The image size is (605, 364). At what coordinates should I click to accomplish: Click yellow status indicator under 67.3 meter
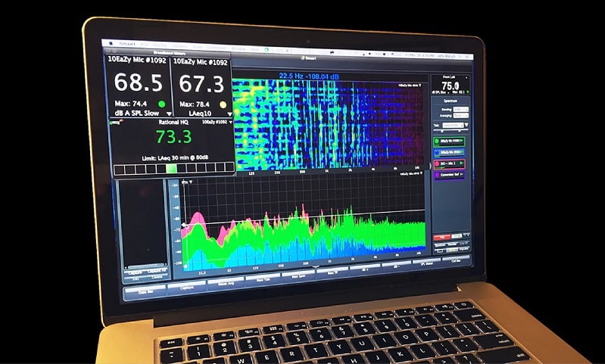[x=223, y=104]
